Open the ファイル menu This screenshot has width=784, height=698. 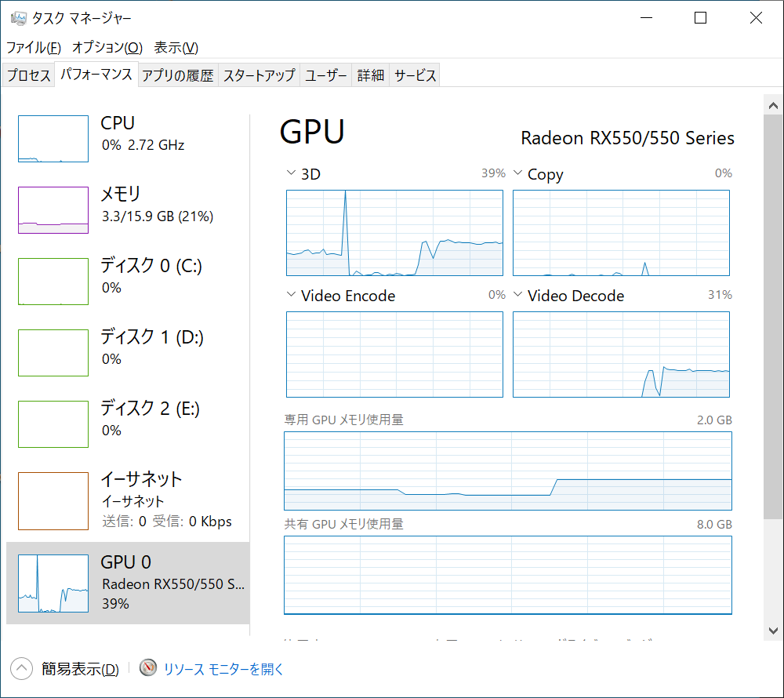(34, 47)
